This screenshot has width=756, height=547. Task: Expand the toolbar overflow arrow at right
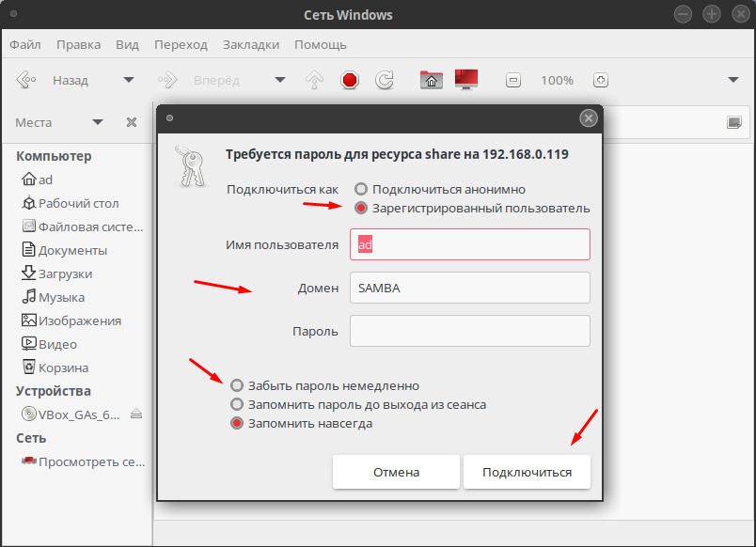click(x=733, y=80)
